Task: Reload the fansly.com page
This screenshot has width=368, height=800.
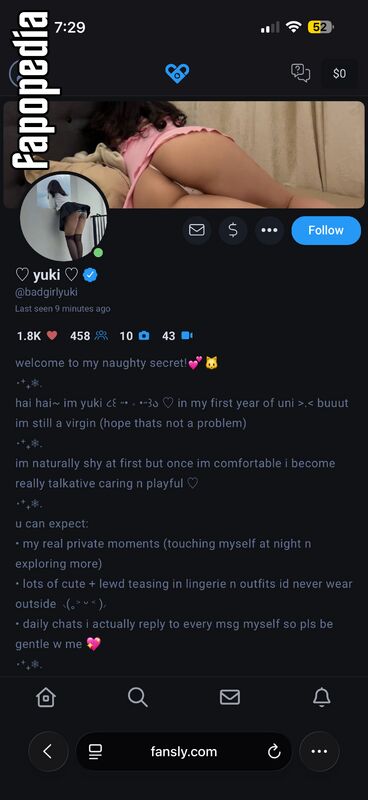Action: pos(274,751)
